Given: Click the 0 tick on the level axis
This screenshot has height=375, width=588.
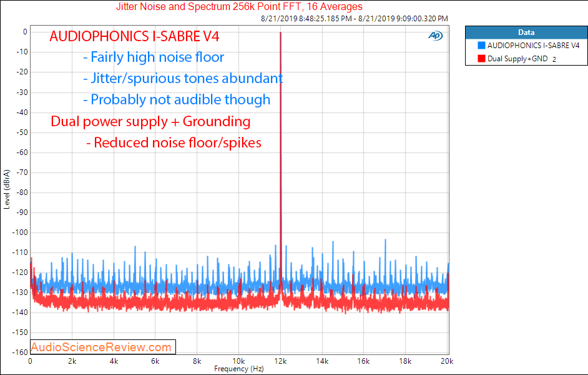Looking at the screenshot, I should point(25,32).
